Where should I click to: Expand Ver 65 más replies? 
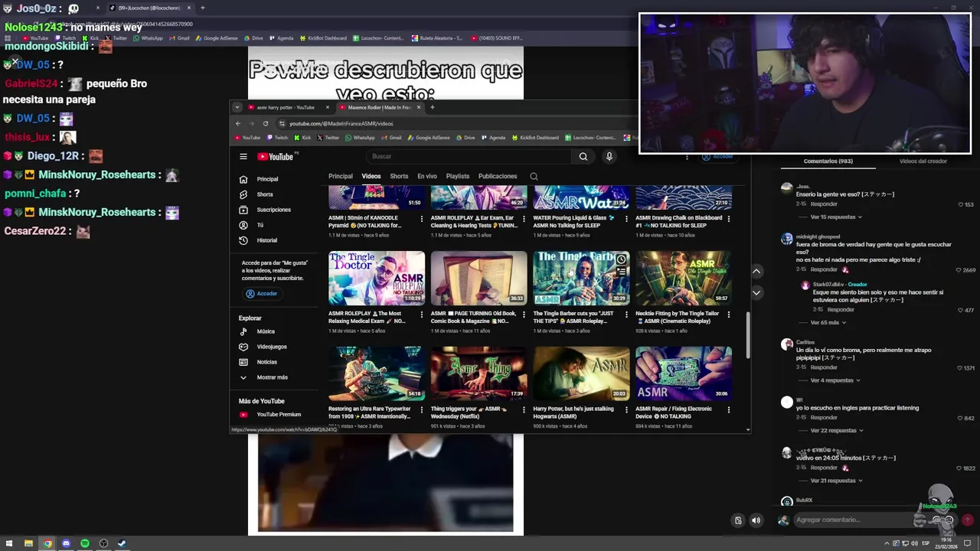(x=828, y=323)
